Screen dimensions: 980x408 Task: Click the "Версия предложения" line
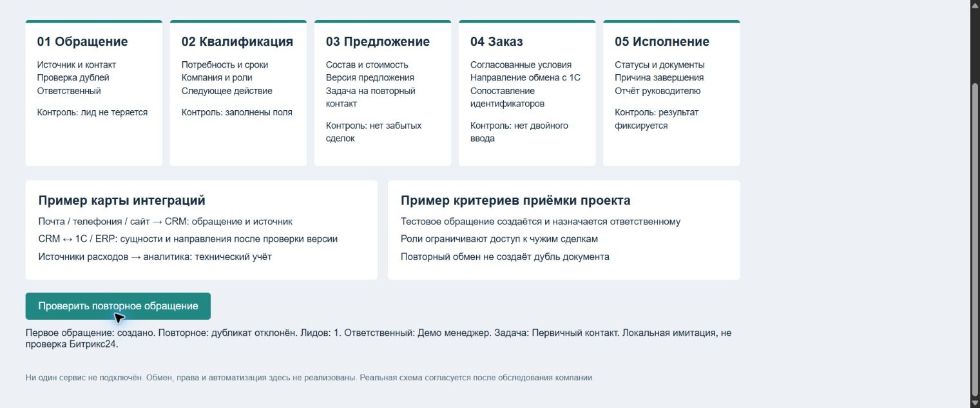click(x=370, y=78)
